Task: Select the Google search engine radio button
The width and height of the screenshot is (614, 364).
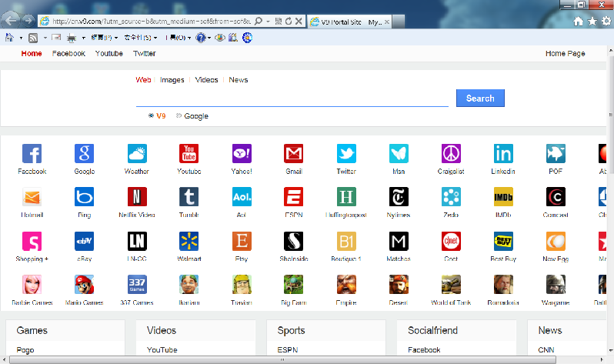Action: pyautogui.click(x=179, y=116)
